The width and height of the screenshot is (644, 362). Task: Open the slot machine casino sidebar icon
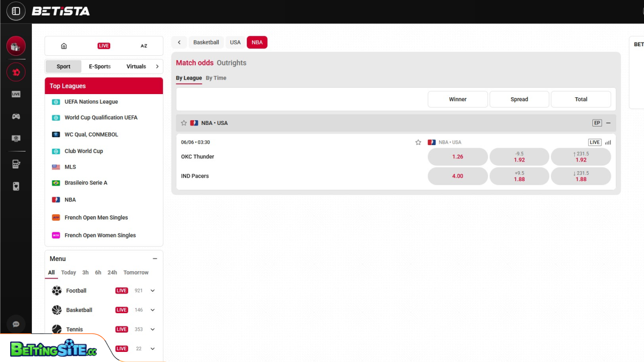point(16,164)
